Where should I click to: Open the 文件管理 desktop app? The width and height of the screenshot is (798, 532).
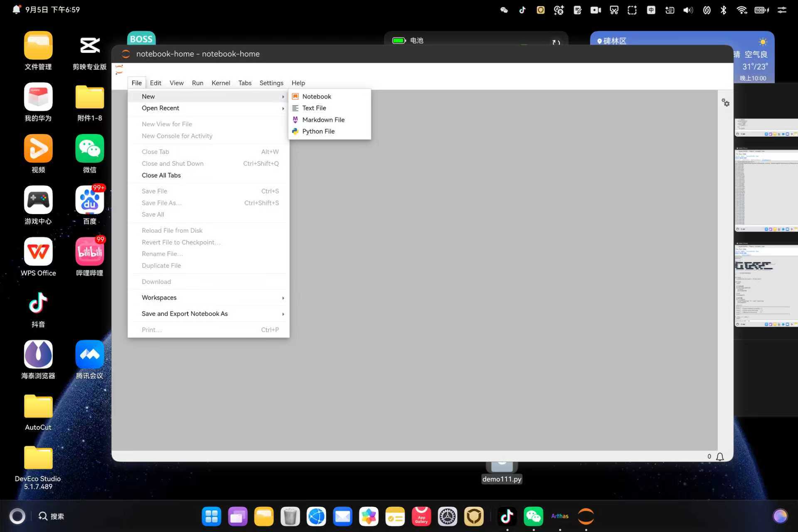pyautogui.click(x=38, y=51)
